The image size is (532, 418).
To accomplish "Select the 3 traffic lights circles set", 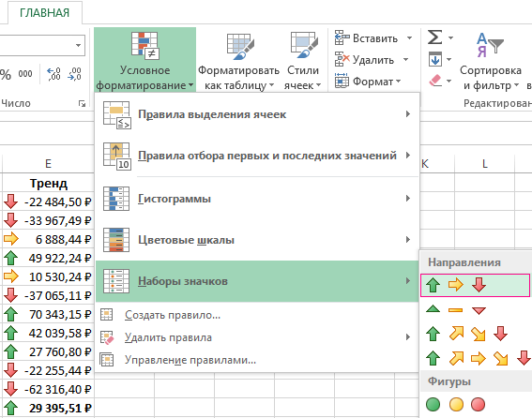I will pyautogui.click(x=456, y=404).
